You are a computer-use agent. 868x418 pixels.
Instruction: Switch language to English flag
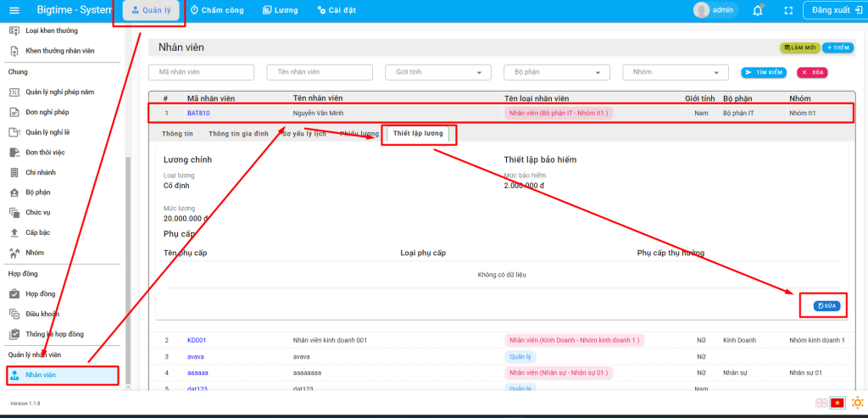coord(821,403)
